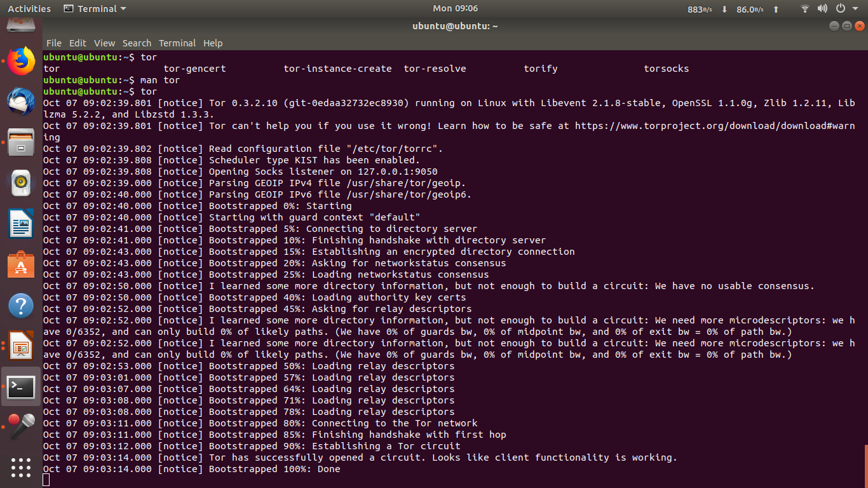Open LibreOffice Impress in the dock

click(21, 346)
